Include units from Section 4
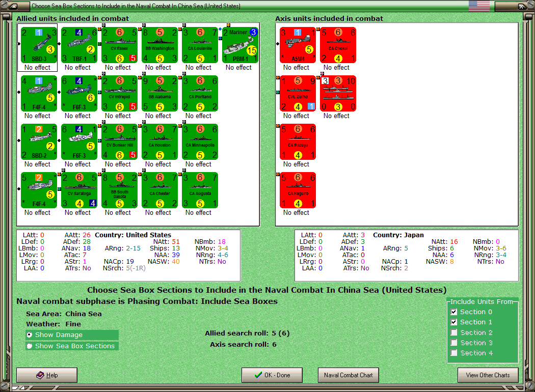This screenshot has height=392, width=535. click(454, 353)
